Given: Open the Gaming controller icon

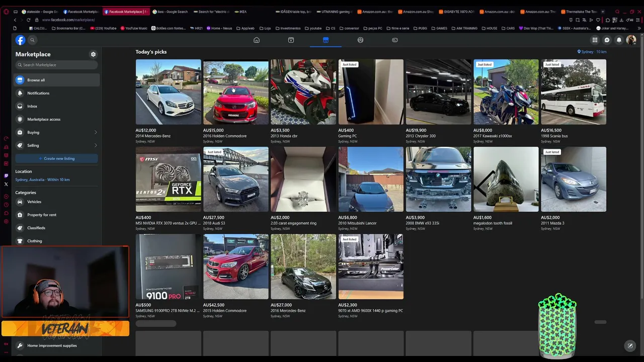Looking at the screenshot, I should click(x=395, y=40).
